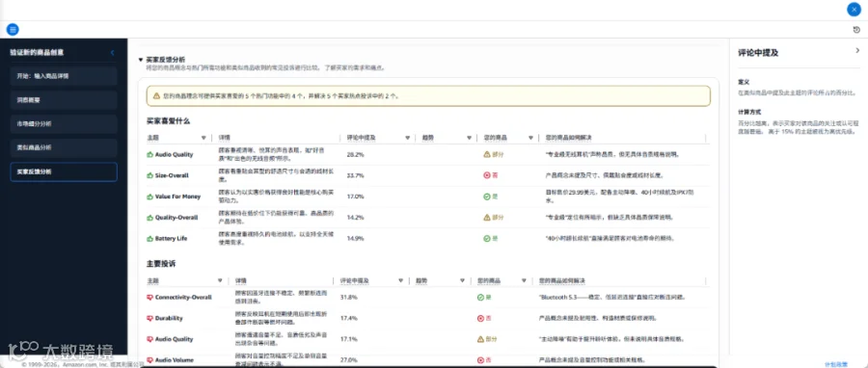Open 趋势 column filter in complaints table
The width and height of the screenshot is (868, 368).
(462, 280)
